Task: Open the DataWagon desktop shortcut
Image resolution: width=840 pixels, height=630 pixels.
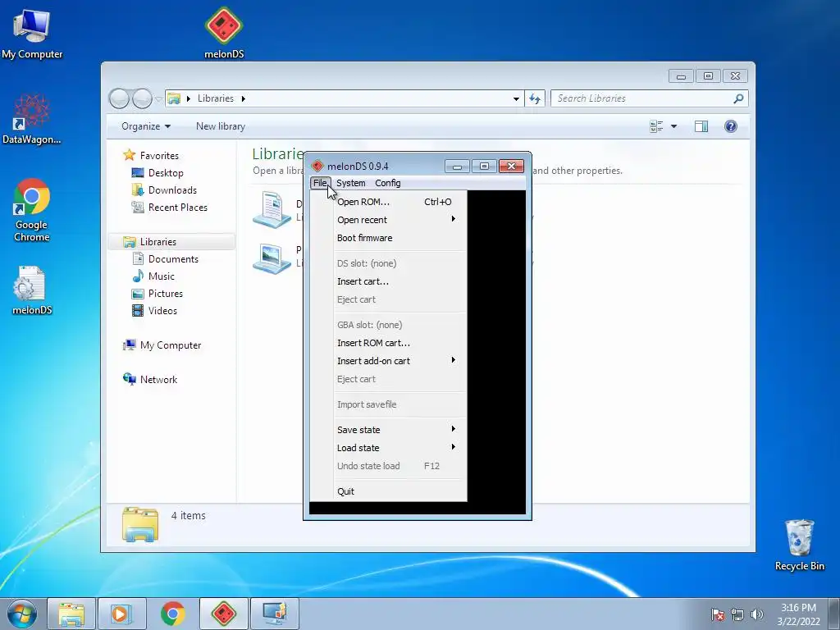Action: (x=32, y=119)
